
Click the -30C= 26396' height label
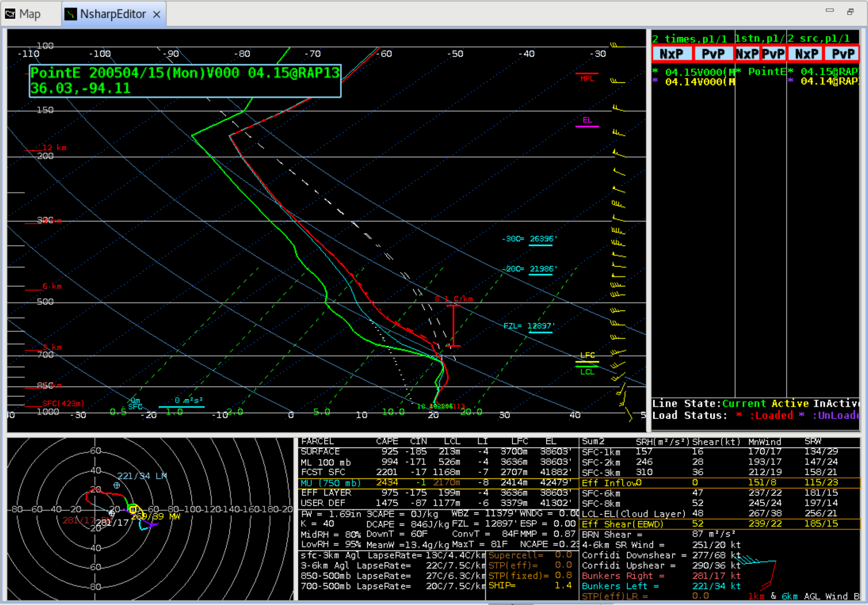(x=530, y=239)
